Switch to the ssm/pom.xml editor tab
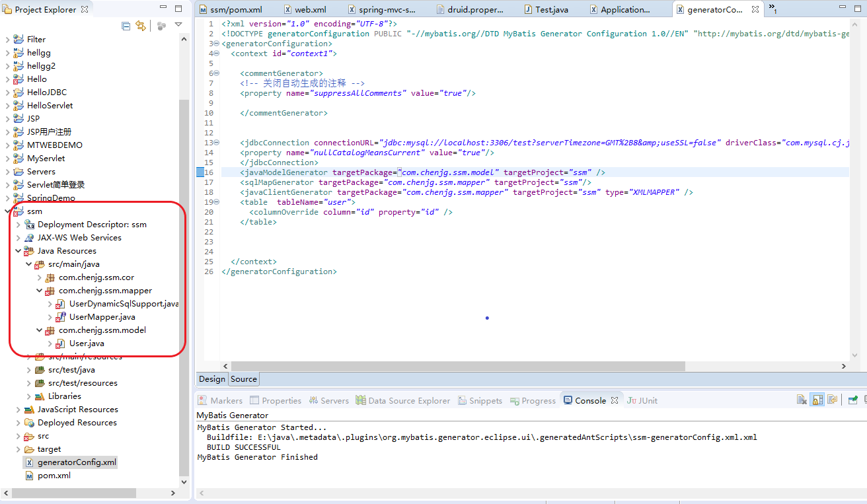 click(x=230, y=9)
